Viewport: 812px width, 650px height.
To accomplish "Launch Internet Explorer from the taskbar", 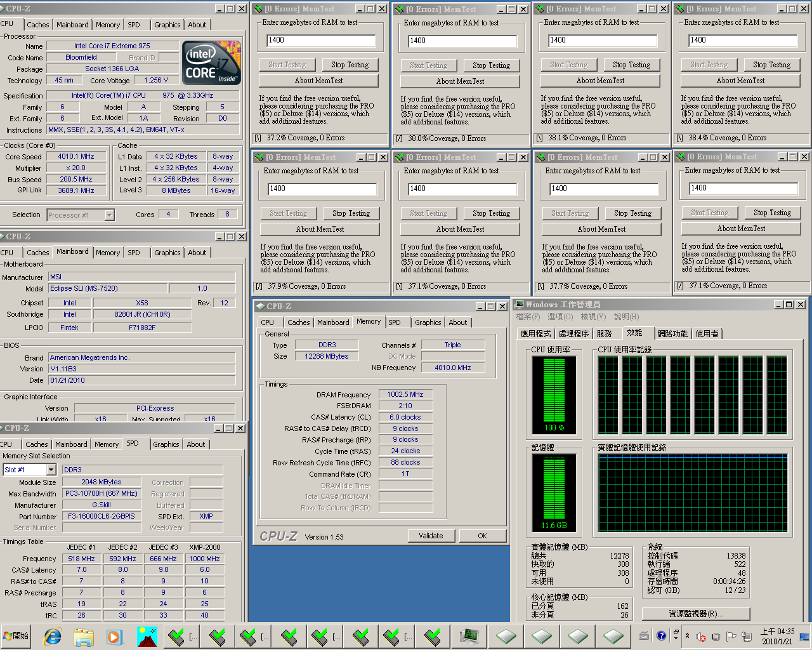I will click(53, 636).
